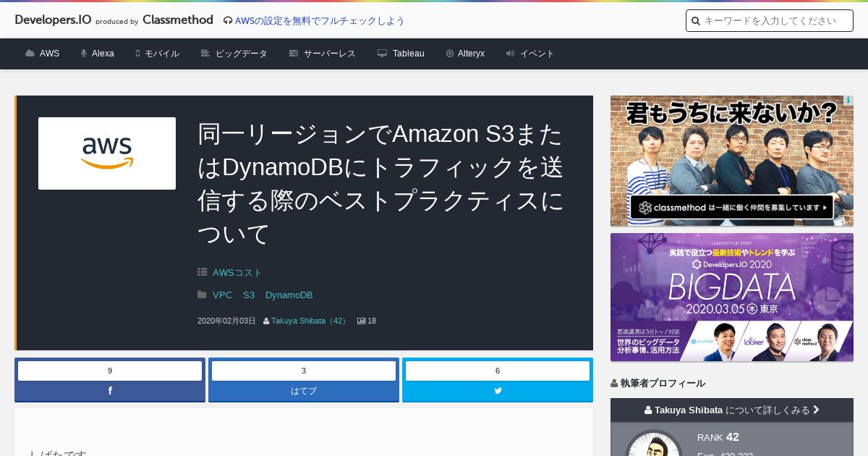
Task: Click the はてブ share count 3
Action: click(x=304, y=371)
